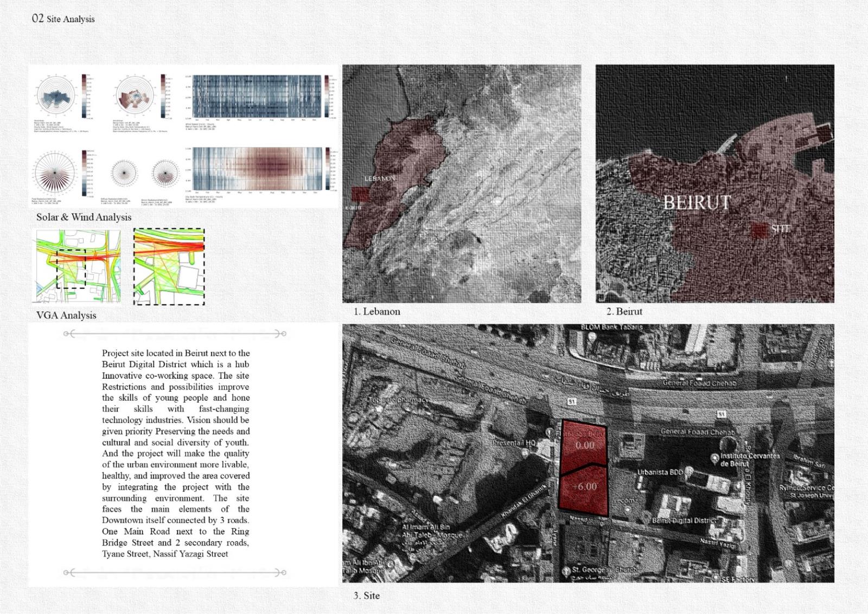This screenshot has width=868, height=614.
Task: Click the 'Solar & Wind Analysis' caption
Action: tap(84, 217)
